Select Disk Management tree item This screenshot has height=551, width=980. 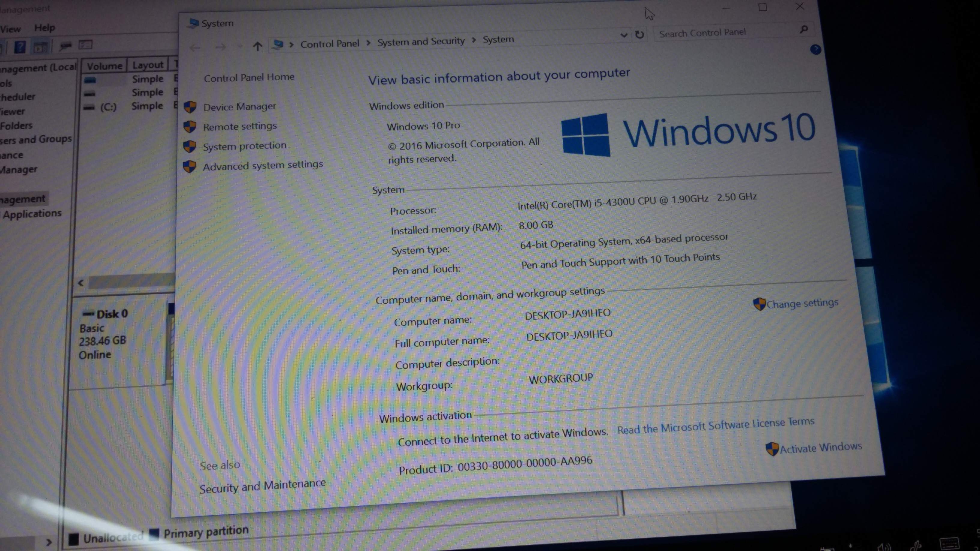[x=23, y=199]
